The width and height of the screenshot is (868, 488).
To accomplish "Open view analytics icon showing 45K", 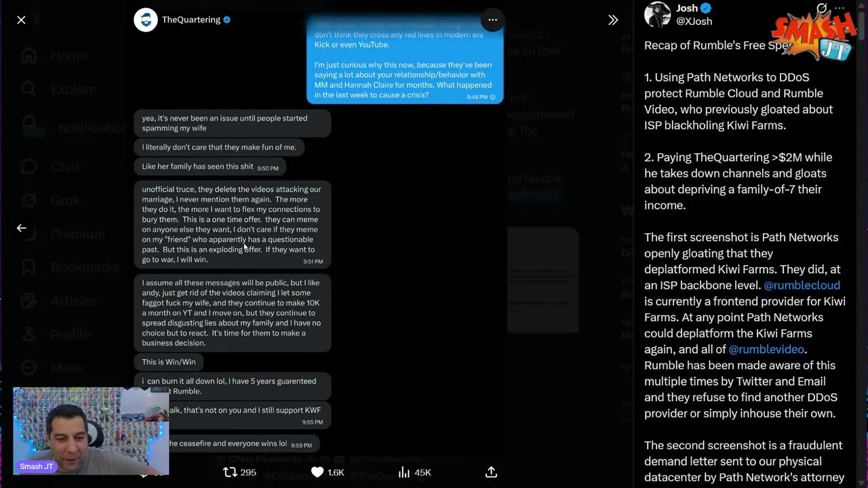I will (x=404, y=472).
